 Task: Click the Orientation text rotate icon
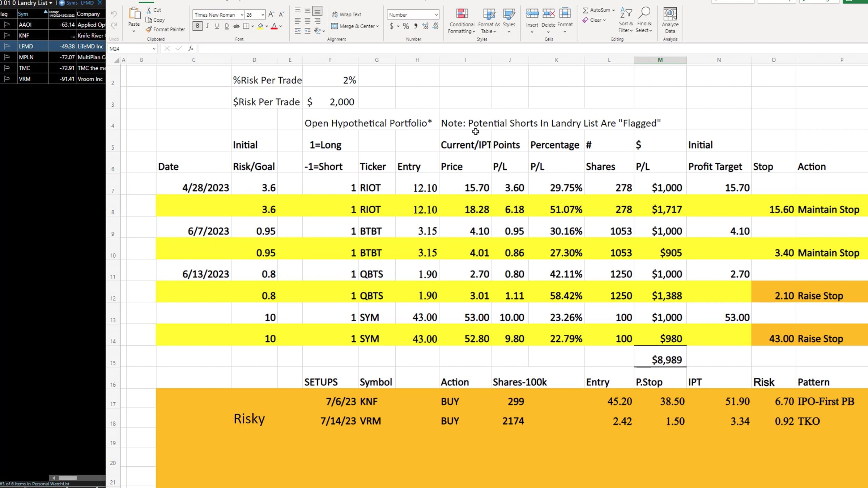317,31
